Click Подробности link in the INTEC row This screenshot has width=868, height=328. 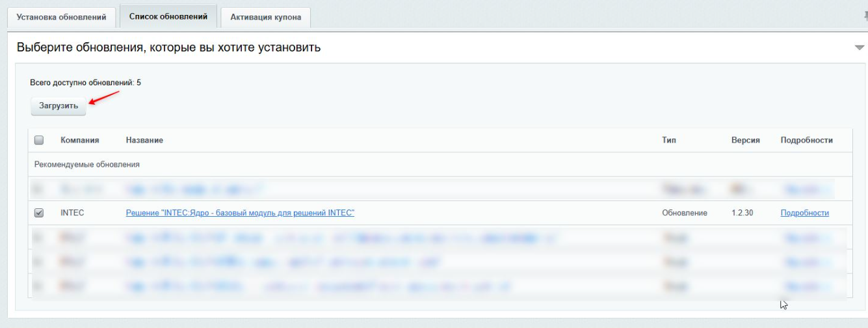tap(804, 213)
